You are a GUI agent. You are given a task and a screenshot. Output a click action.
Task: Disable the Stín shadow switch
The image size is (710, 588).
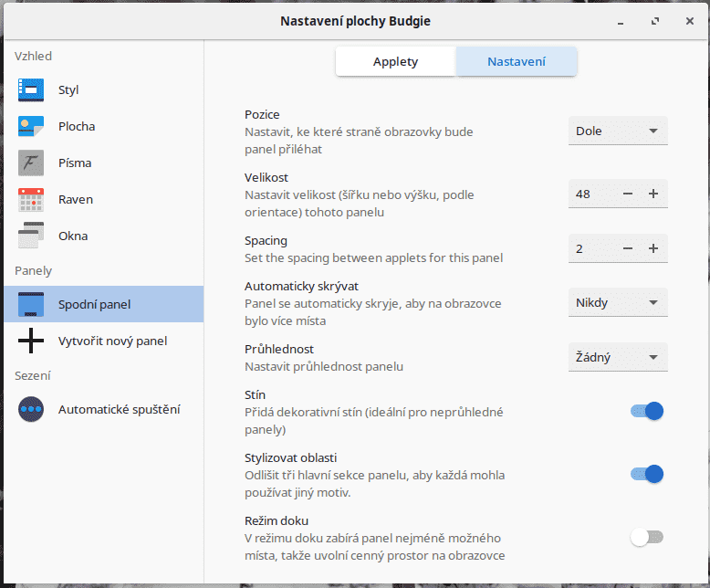[647, 411]
